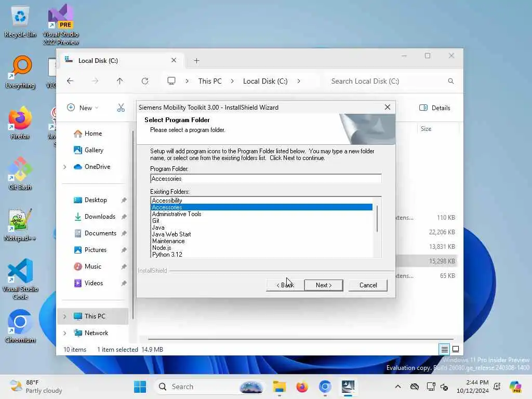
Task: Click the Program Folder text field
Action: coord(265,179)
